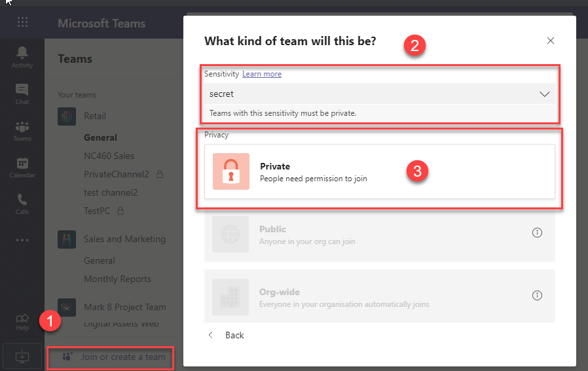
Task: Open the Activity bell icon
Action: [x=22, y=56]
